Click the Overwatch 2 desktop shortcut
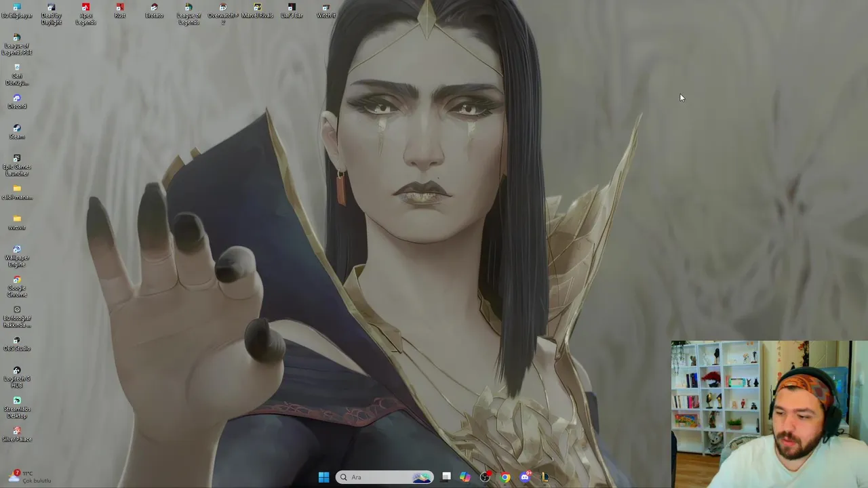The height and width of the screenshot is (488, 868). (223, 14)
